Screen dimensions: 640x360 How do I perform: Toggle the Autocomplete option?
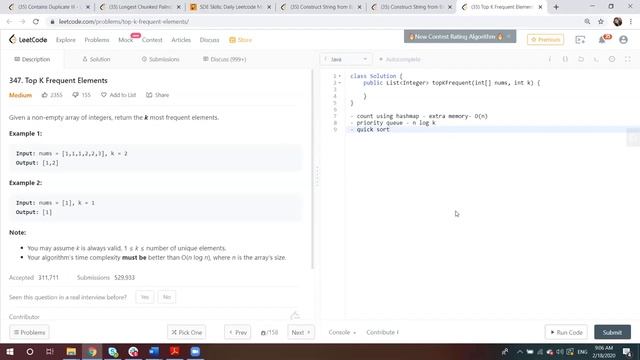(400, 59)
